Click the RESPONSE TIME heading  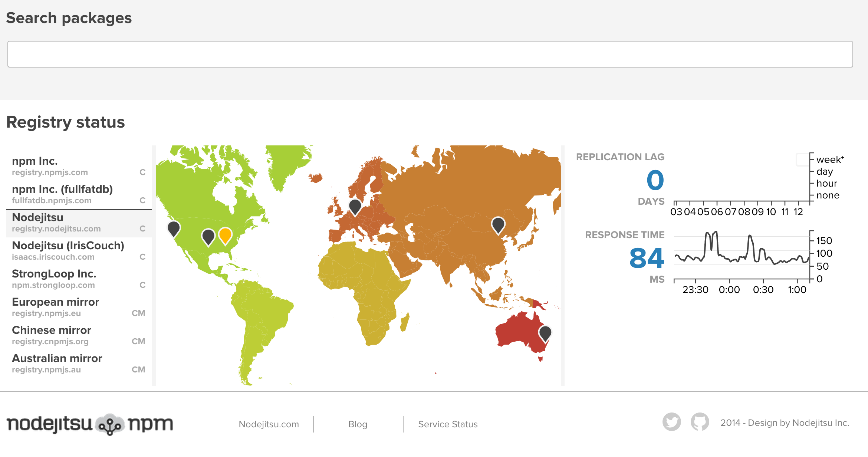[x=625, y=235]
